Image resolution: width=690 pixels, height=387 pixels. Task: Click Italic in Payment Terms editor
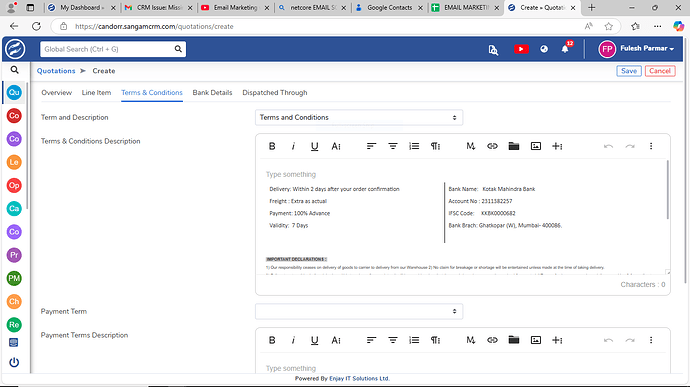pyautogui.click(x=293, y=340)
